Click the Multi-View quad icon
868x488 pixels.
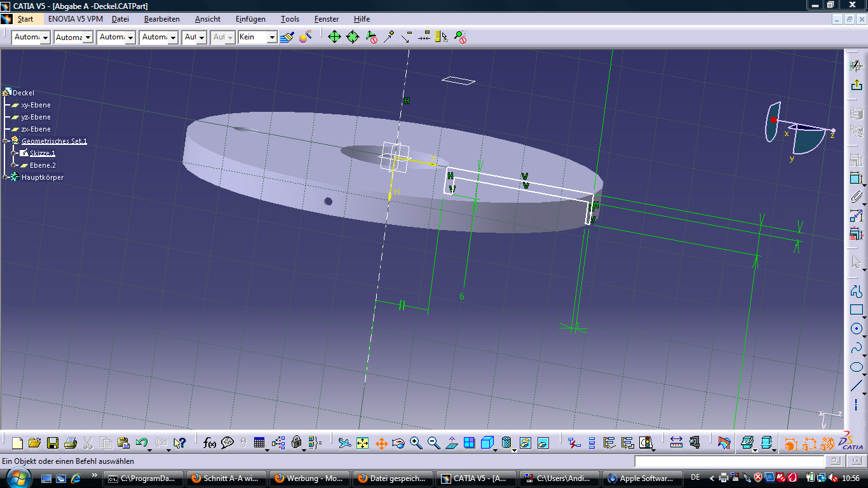click(470, 443)
